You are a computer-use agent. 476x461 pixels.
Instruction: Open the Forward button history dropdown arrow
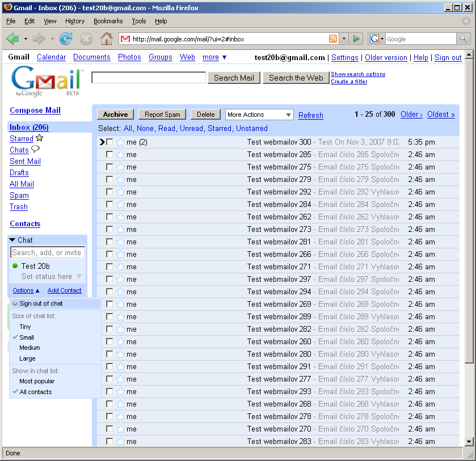pyautogui.click(x=52, y=39)
